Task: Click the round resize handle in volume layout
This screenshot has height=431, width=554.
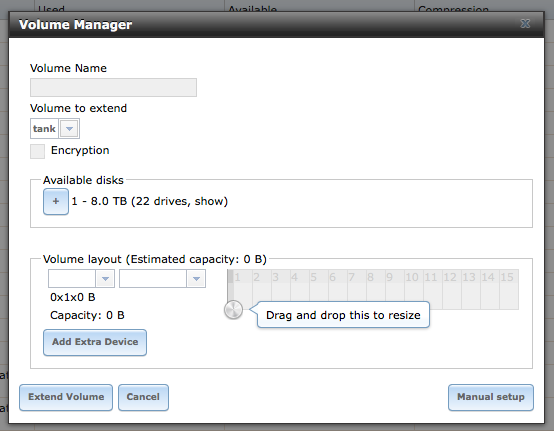Action: [233, 310]
